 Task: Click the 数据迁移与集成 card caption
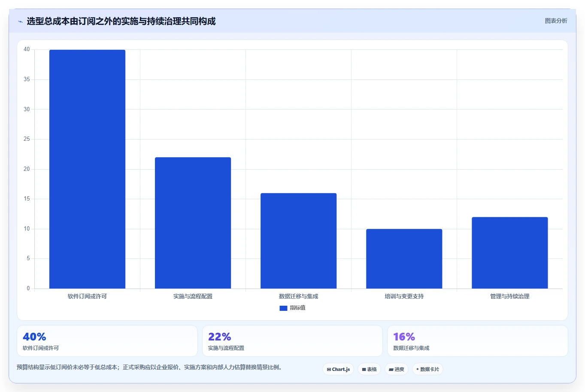[x=411, y=348]
